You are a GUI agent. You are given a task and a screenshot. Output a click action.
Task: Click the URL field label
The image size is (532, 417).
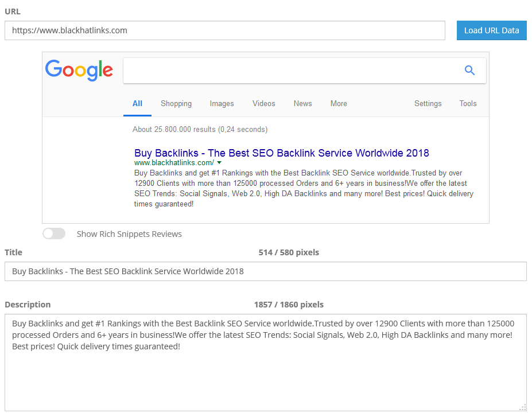click(13, 11)
